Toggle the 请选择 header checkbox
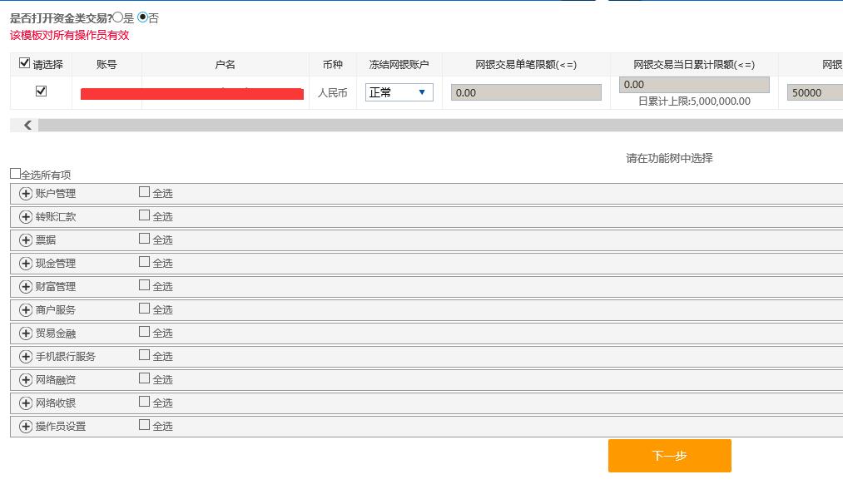 (x=24, y=64)
